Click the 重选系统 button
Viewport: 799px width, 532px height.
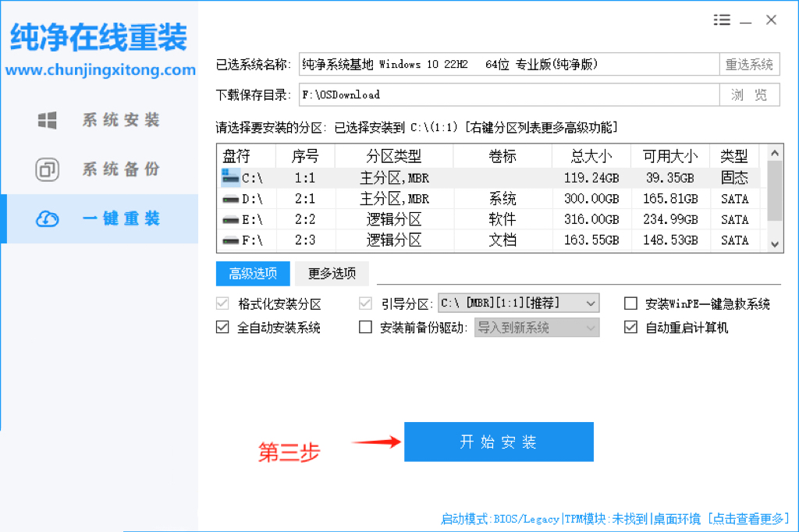749,64
